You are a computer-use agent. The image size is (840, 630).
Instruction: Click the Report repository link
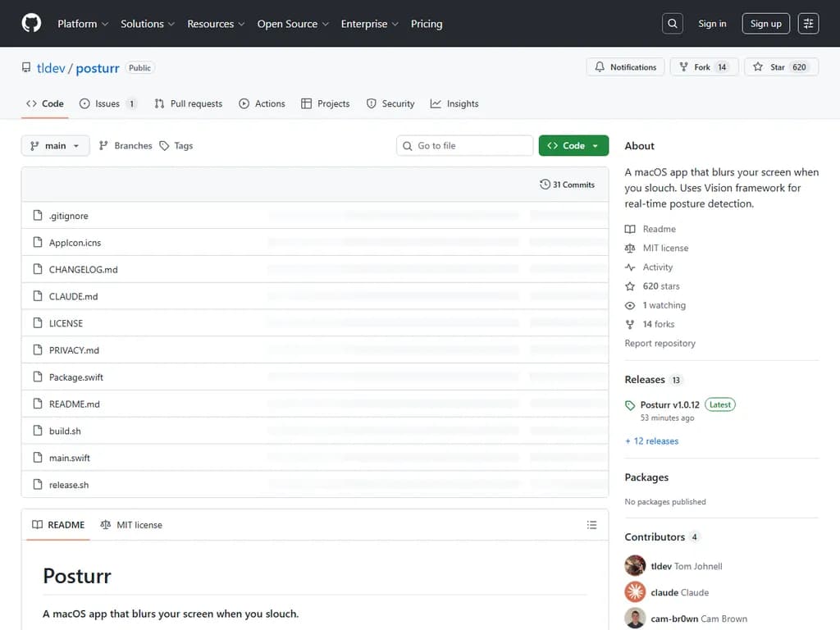pos(660,343)
